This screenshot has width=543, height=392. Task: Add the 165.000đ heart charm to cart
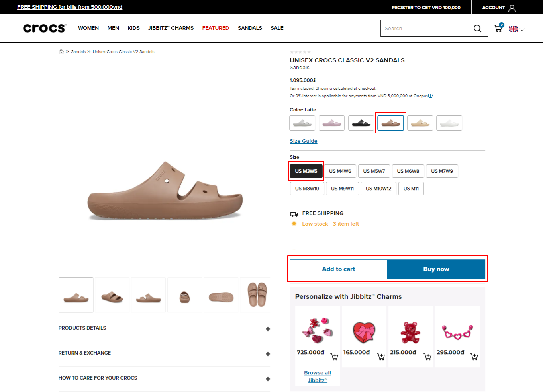click(381, 357)
